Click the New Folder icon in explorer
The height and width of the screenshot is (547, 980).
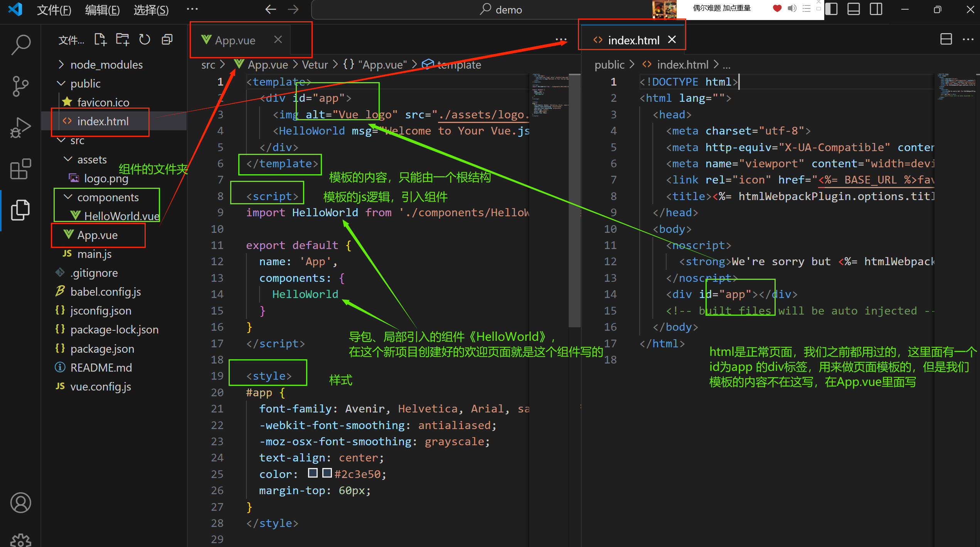tap(123, 40)
